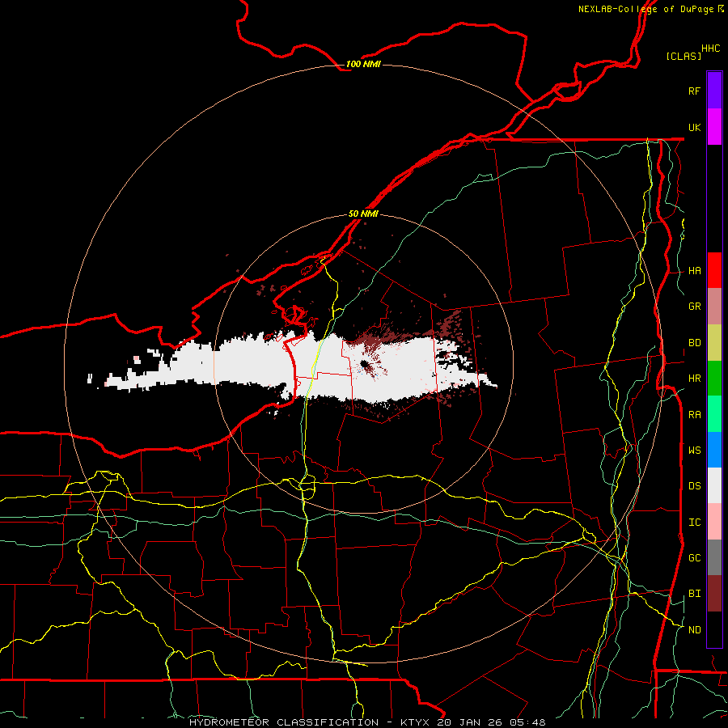
Task: Click the RF legend label
Action: (x=694, y=91)
